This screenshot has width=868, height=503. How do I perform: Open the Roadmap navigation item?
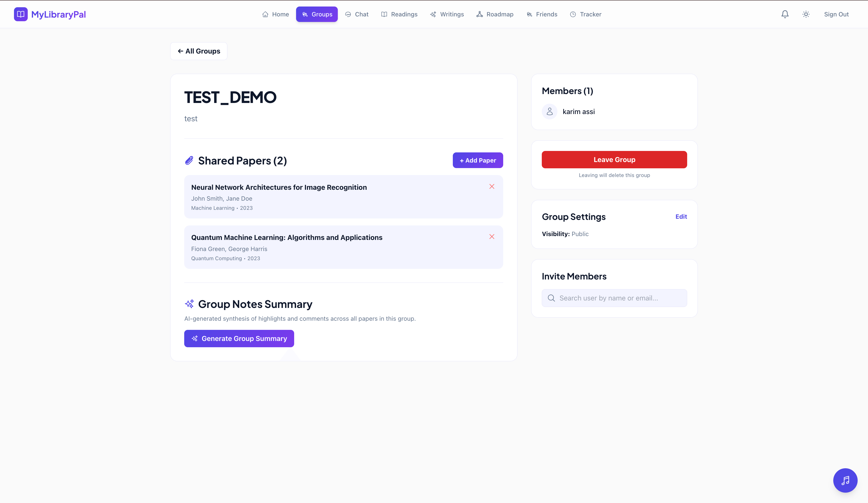pyautogui.click(x=495, y=14)
